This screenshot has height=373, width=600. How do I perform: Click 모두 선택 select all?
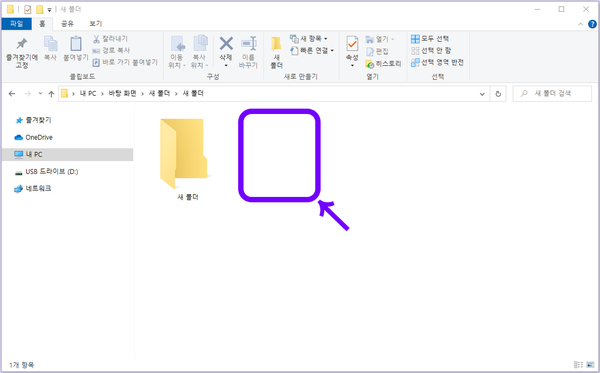click(430, 39)
